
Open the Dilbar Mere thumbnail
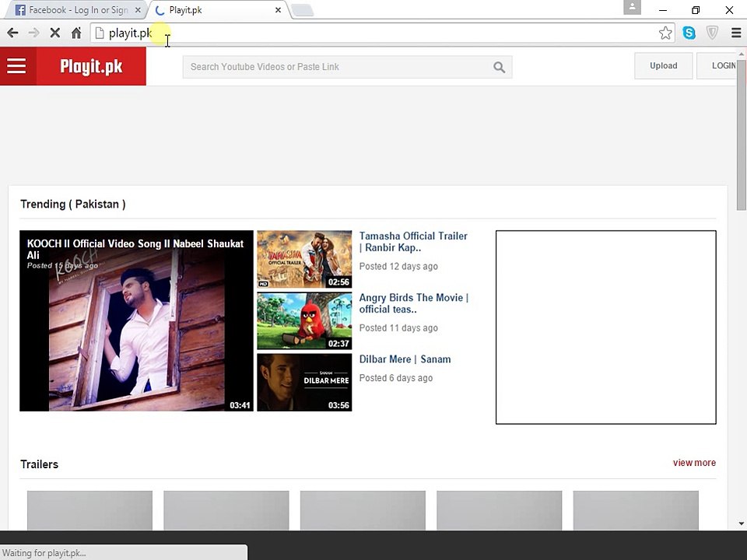(304, 383)
